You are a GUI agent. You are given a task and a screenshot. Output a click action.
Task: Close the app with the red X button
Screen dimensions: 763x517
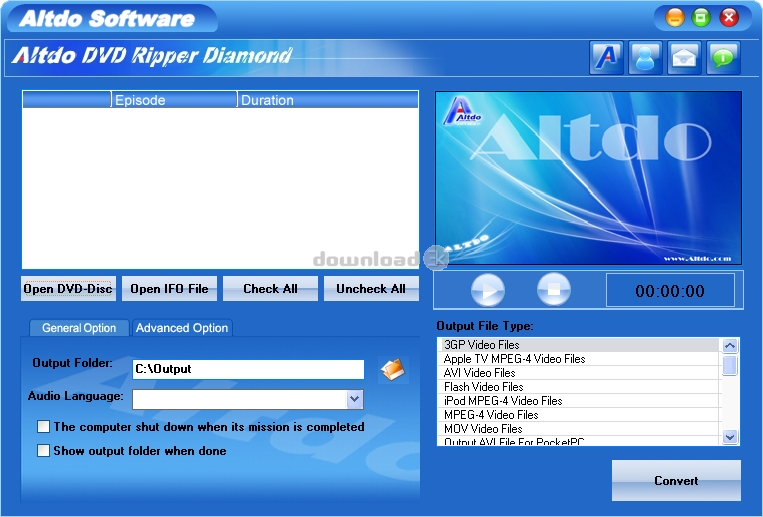[728, 18]
